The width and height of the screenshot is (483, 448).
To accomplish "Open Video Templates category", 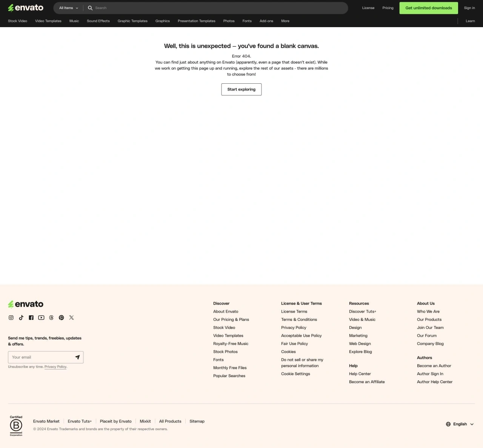I will click(x=48, y=21).
